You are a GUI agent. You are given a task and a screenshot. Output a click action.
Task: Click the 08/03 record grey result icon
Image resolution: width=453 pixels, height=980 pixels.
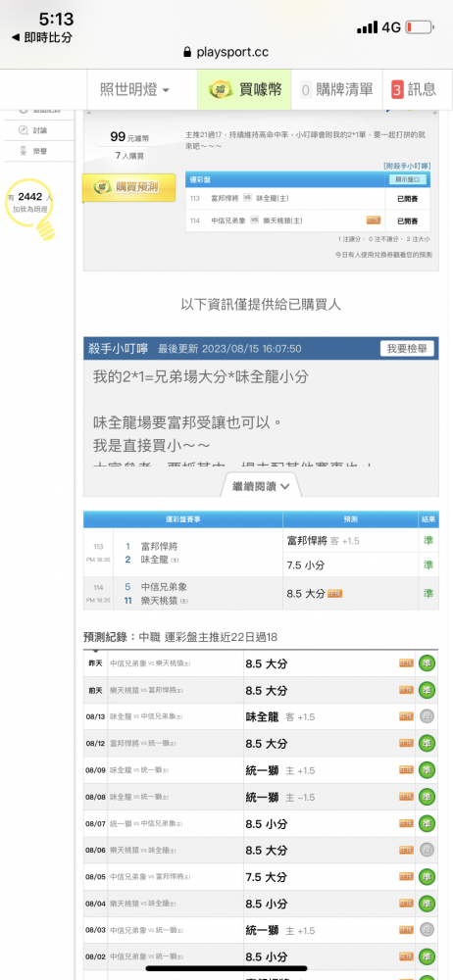click(x=428, y=929)
